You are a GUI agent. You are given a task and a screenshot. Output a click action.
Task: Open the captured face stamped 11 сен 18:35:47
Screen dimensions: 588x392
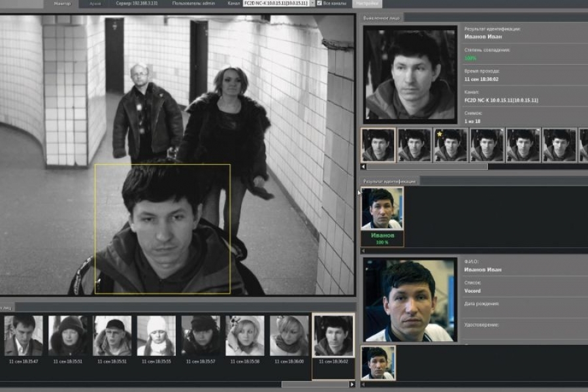pos(24,336)
